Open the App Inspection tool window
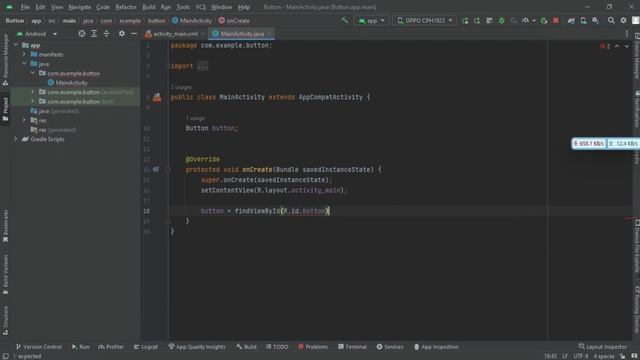The image size is (640, 360). (436, 347)
